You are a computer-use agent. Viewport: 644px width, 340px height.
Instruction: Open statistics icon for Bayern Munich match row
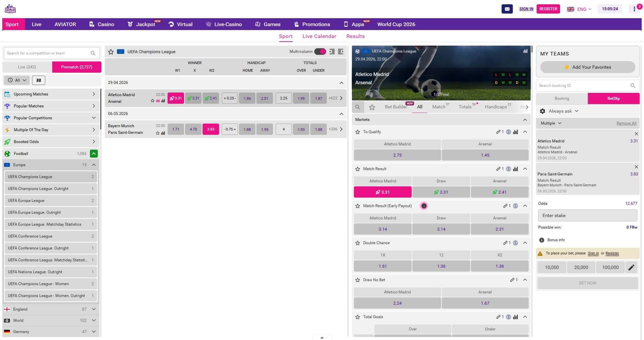[163, 133]
